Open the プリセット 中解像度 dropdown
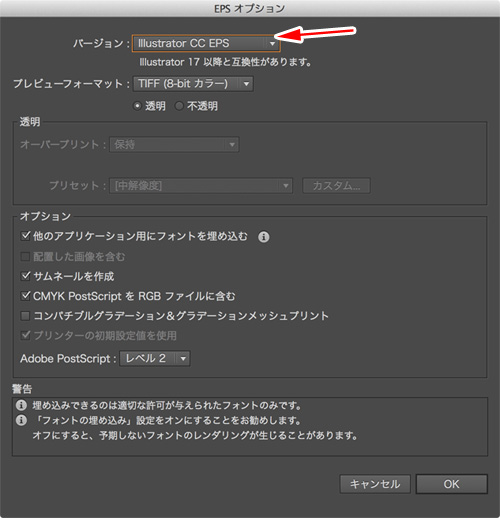Viewport: 500px width, 518px height. pos(201,186)
